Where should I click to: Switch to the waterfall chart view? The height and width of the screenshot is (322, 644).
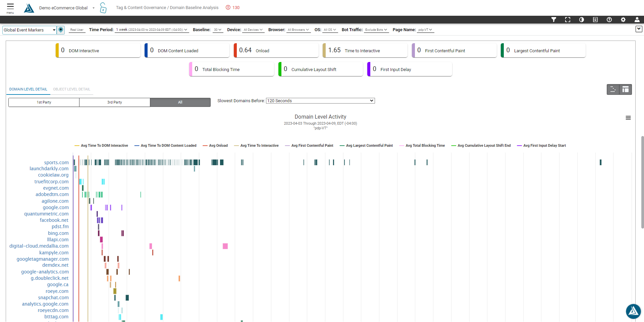pyautogui.click(x=613, y=89)
